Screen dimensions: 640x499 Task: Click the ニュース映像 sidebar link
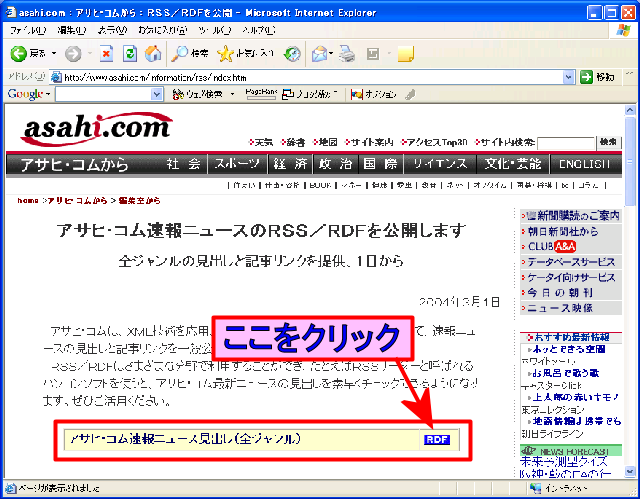pos(560,308)
